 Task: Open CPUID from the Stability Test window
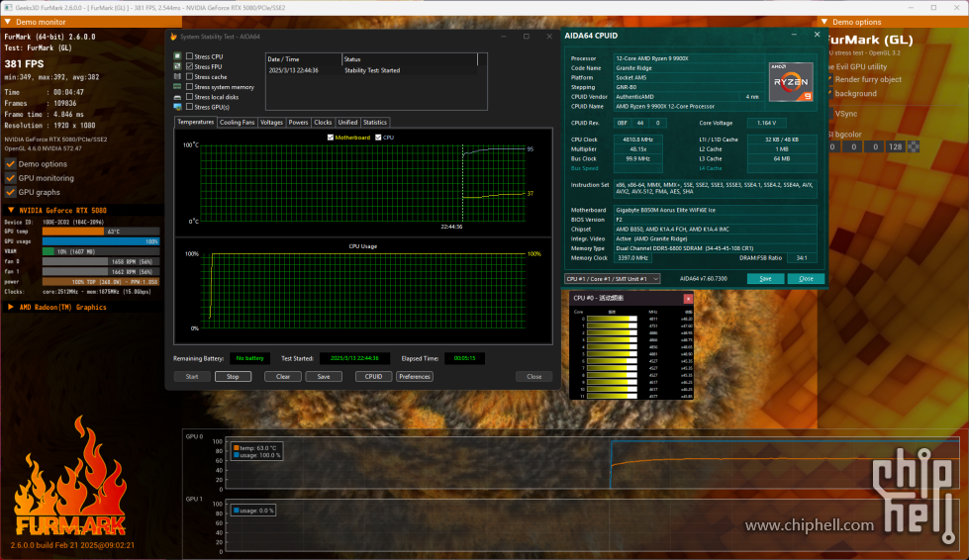(x=374, y=377)
